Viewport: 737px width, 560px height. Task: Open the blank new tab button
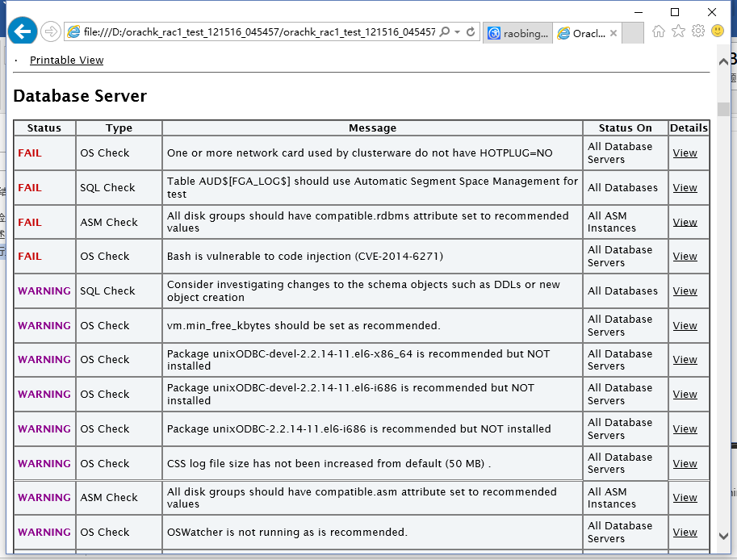click(633, 33)
